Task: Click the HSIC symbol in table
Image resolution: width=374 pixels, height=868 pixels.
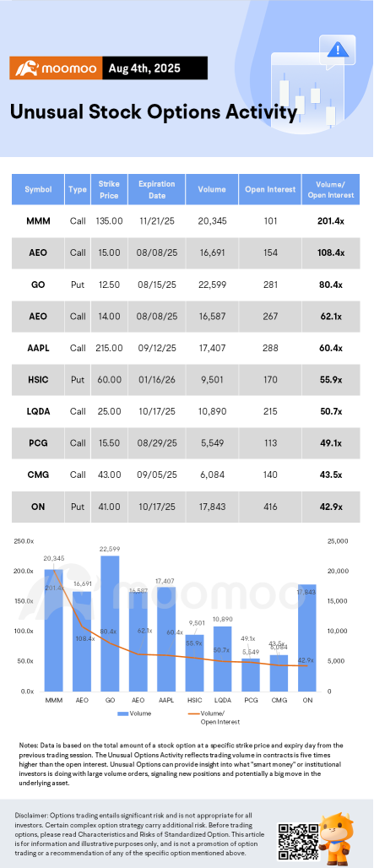Action: (38, 380)
